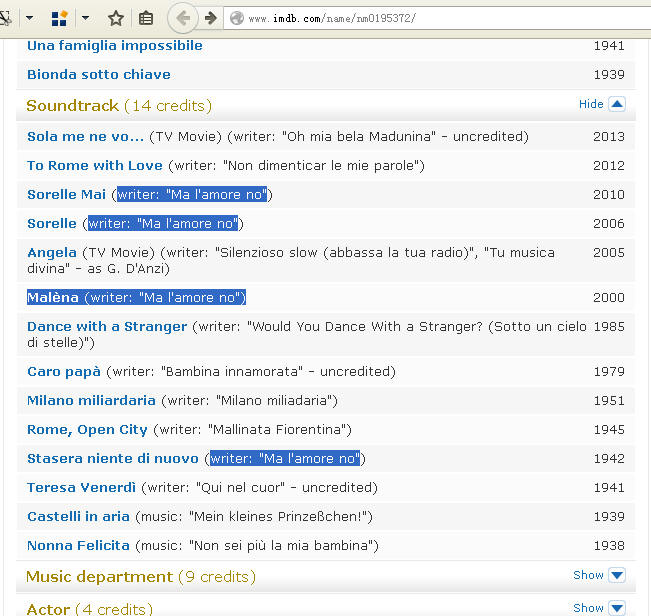Click the Hide link for Soundtrack

point(591,104)
